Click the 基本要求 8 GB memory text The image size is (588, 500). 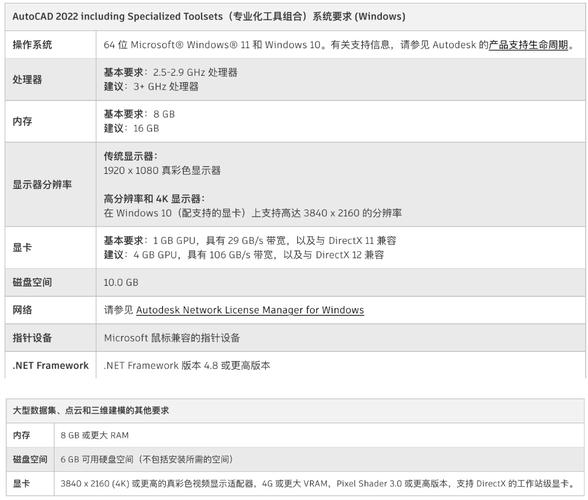click(139, 114)
